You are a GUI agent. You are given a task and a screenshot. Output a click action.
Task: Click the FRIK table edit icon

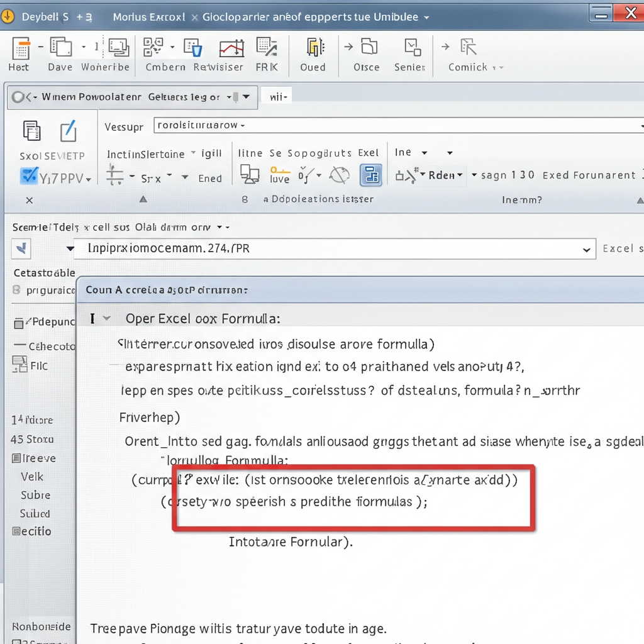[x=267, y=47]
